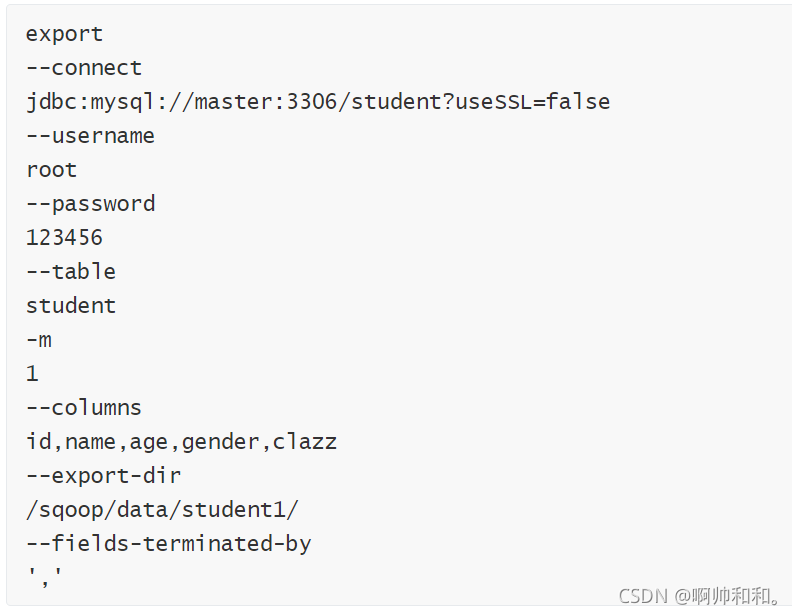The image size is (792, 615).
Task: Click the number 1 mapper value
Action: 32,374
